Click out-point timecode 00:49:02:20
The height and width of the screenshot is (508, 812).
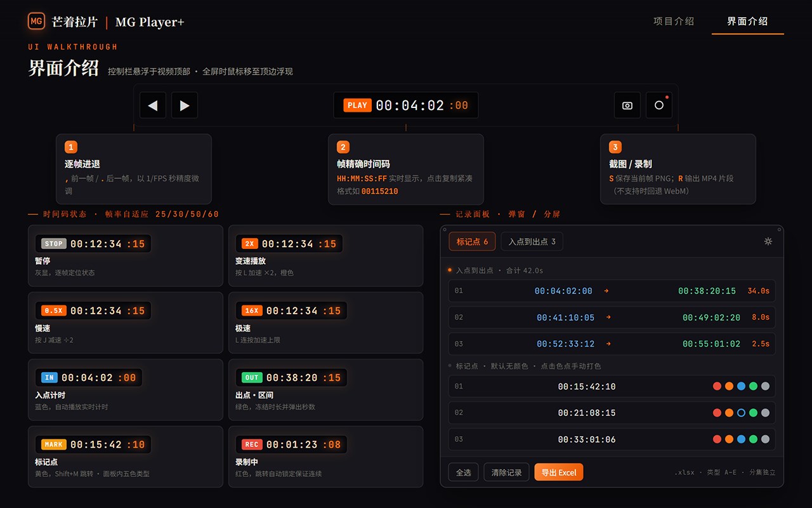[711, 317]
